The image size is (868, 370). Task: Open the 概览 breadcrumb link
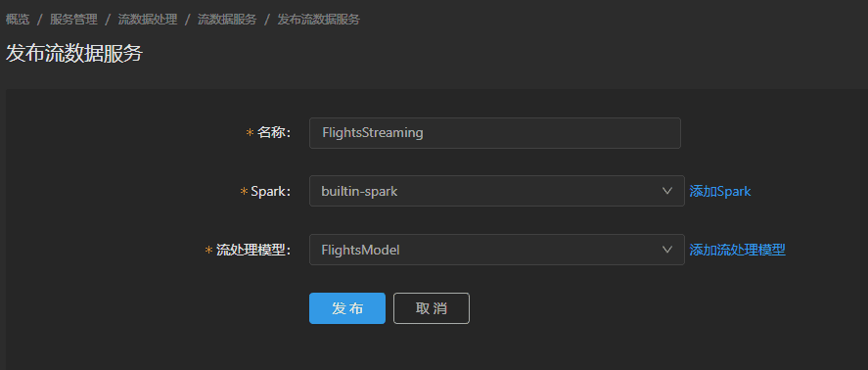(x=18, y=20)
